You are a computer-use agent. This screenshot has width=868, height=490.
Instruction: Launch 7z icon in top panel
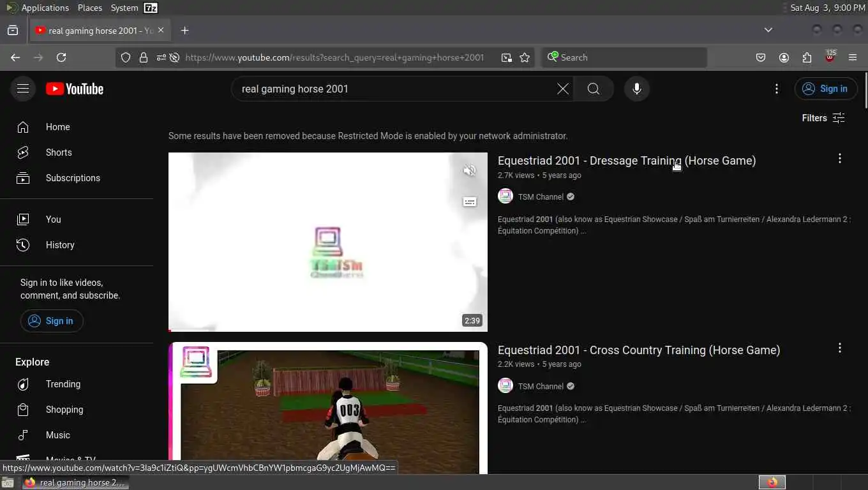[151, 8]
